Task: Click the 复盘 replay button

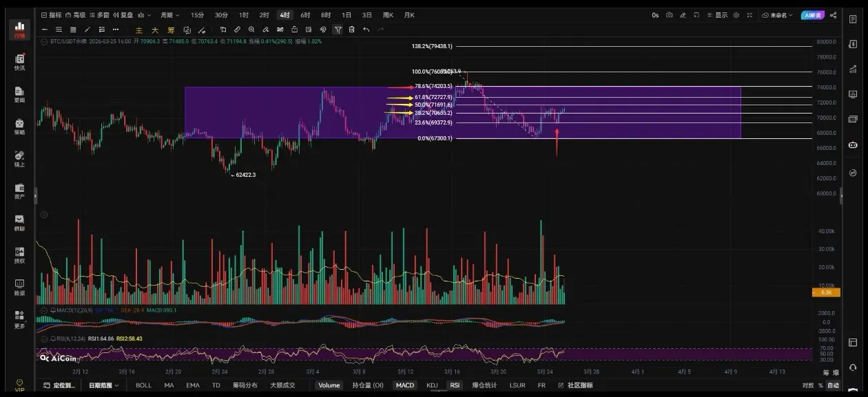Action: coord(123,14)
